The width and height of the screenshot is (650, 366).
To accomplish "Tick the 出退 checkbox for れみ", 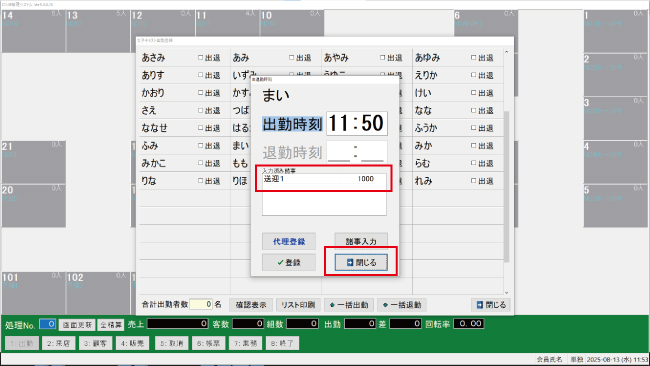I will tap(473, 181).
